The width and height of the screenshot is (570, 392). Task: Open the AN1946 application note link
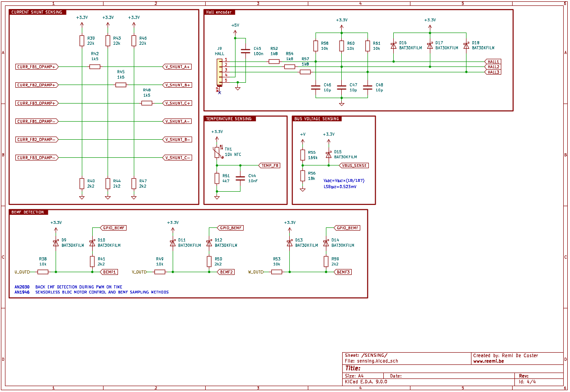click(22, 292)
